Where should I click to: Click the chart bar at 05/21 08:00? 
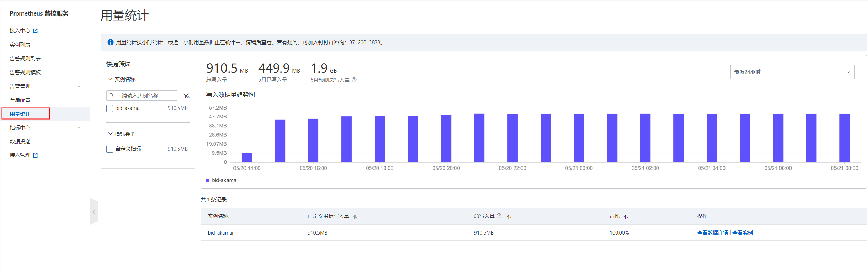coord(844,138)
